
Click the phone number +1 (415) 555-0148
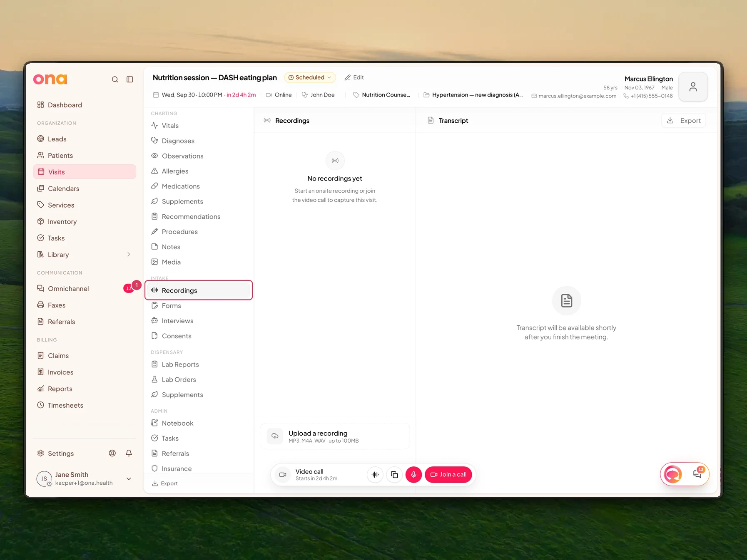click(x=648, y=96)
